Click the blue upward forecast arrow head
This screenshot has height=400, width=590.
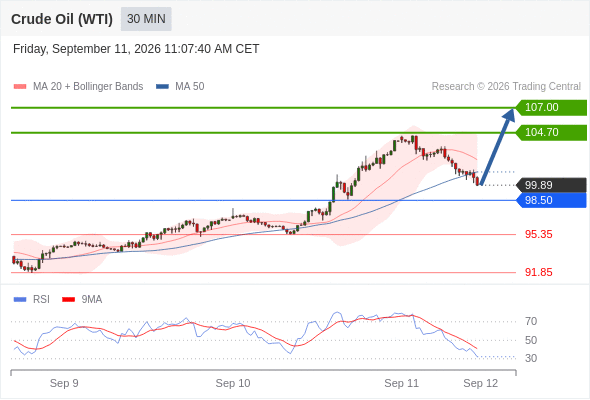point(509,114)
